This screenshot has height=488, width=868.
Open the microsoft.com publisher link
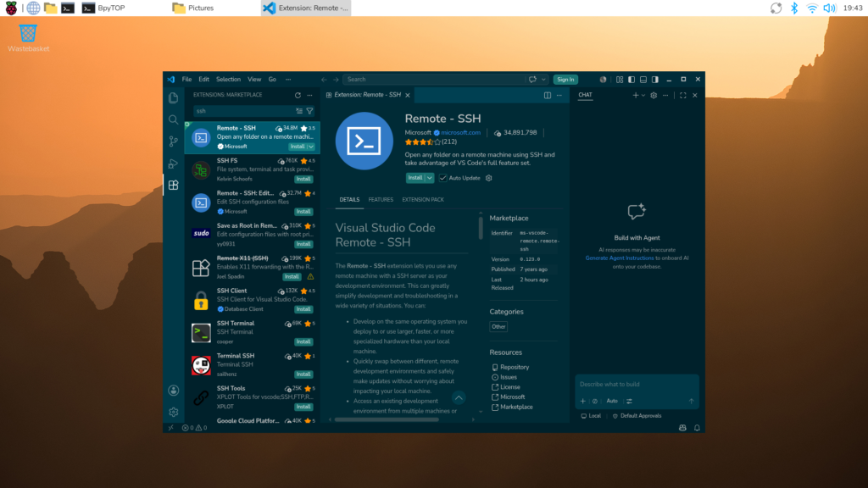coord(460,133)
